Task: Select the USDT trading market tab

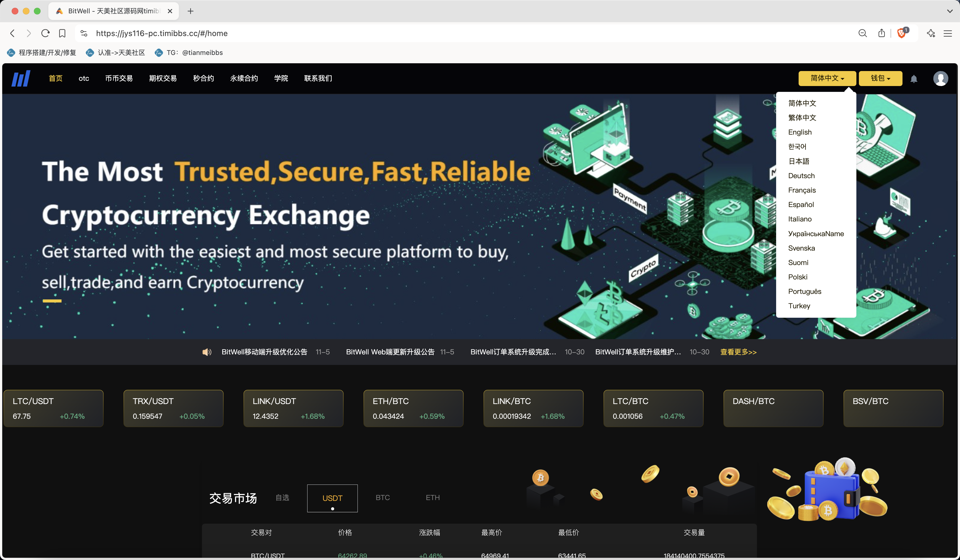Action: [x=332, y=498]
